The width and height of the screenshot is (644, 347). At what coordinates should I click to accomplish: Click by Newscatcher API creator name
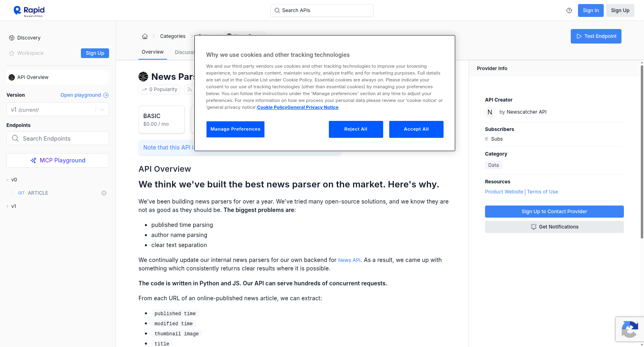[x=523, y=112]
